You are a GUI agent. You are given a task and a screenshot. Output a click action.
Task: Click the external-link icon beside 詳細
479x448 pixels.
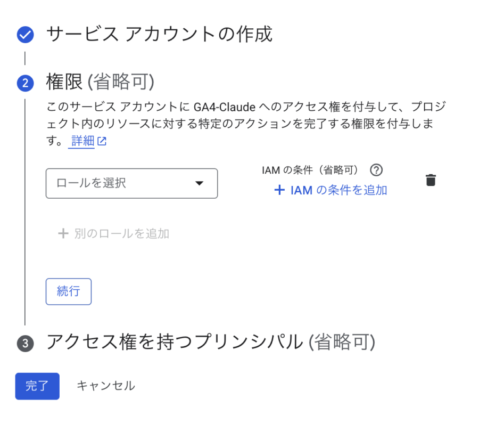(x=102, y=142)
